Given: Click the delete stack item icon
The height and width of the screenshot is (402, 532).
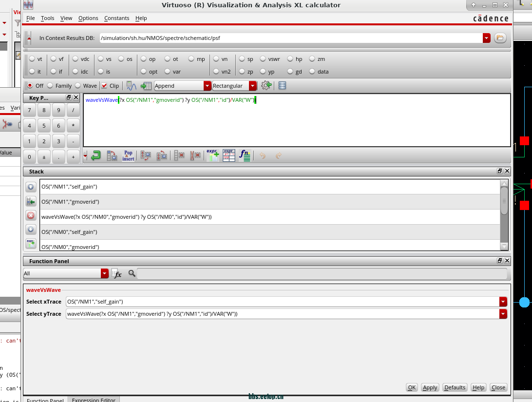Looking at the screenshot, I should [179, 156].
